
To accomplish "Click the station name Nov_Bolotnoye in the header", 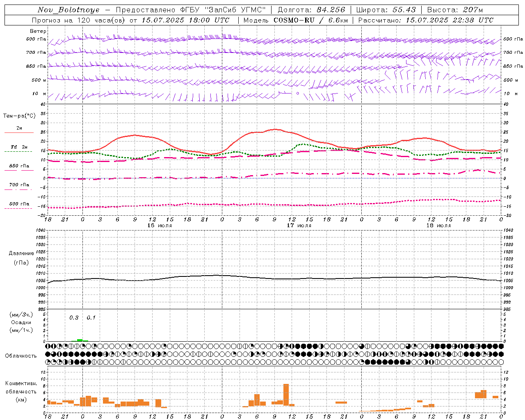I will [x=68, y=10].
